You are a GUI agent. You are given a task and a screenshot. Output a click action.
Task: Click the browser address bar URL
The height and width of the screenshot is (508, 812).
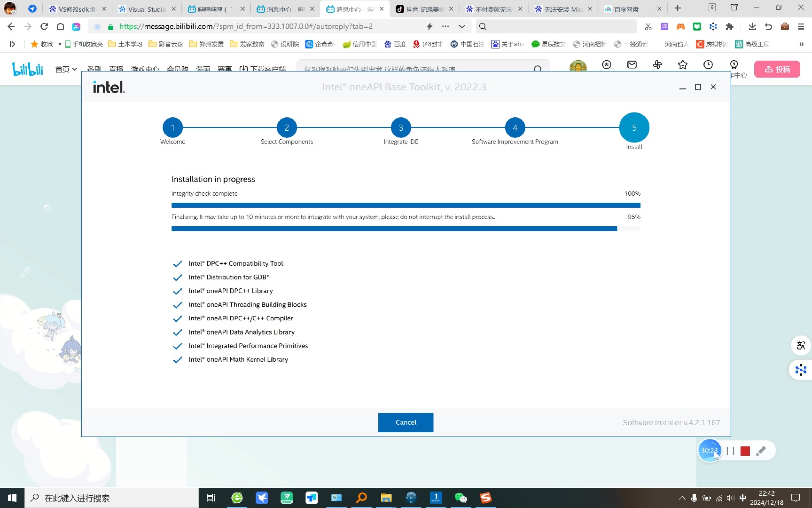[246, 26]
